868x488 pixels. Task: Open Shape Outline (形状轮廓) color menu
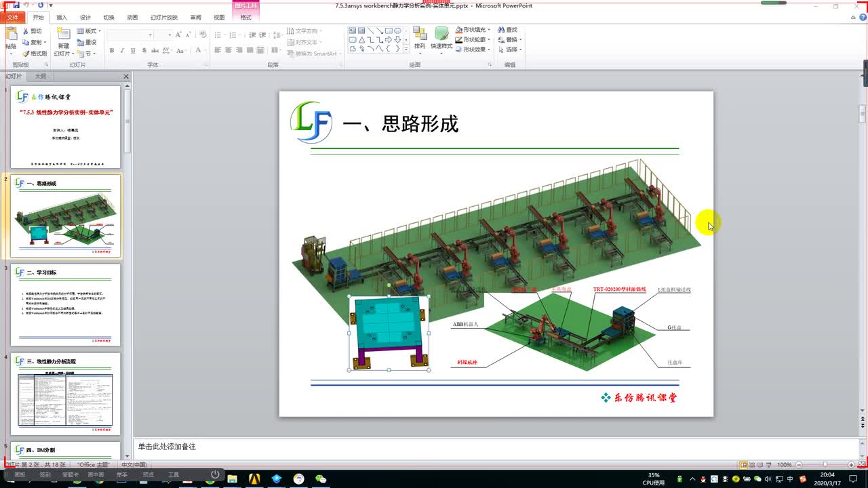coord(473,39)
